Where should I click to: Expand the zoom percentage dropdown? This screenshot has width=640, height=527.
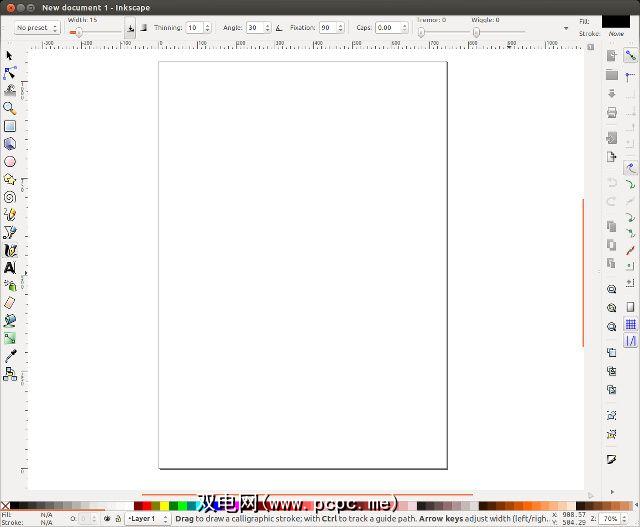[610, 519]
